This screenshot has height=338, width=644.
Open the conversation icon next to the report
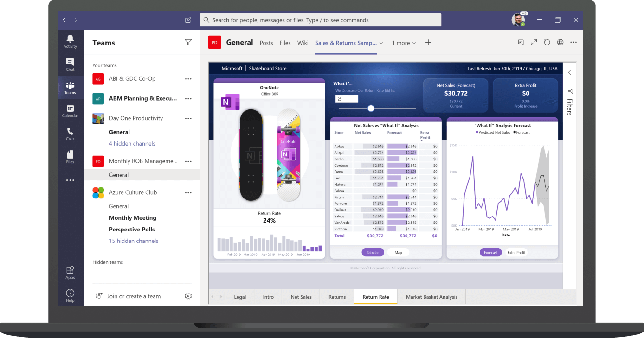pos(521,42)
